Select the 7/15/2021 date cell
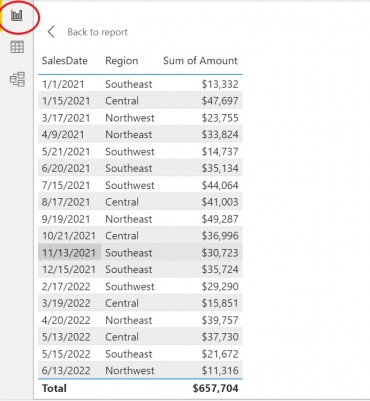370x401 pixels. pos(66,185)
